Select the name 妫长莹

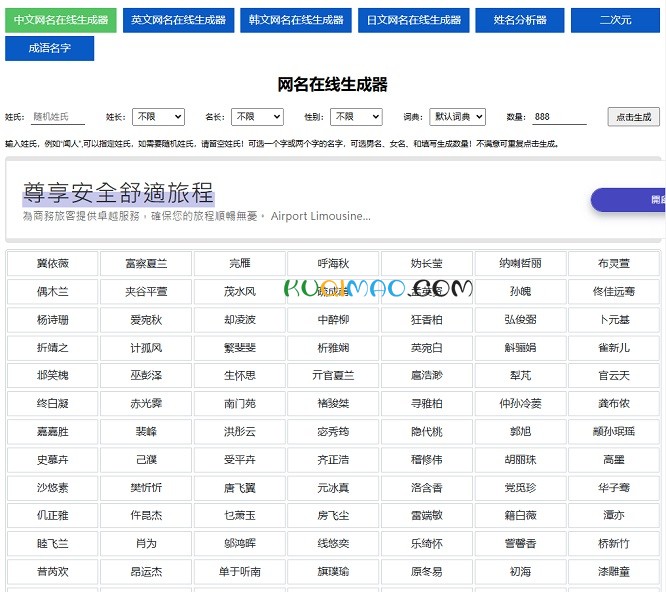427,264
